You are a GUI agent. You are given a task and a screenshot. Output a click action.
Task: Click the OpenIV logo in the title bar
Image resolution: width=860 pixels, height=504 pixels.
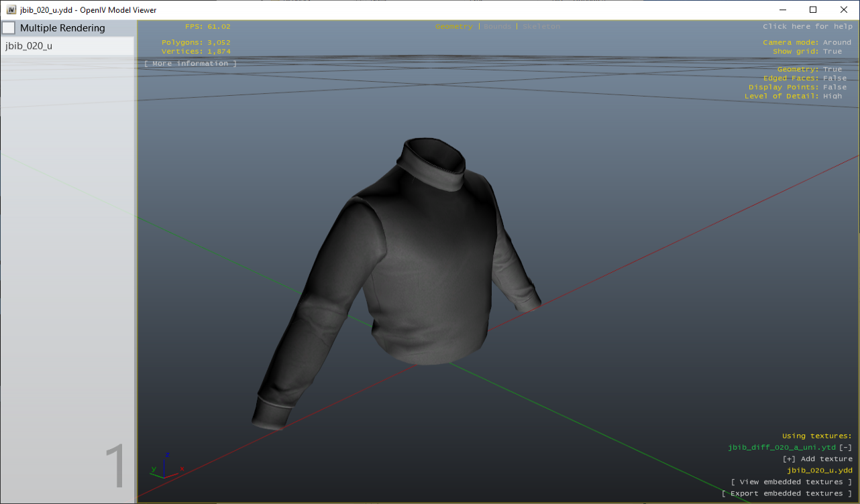12,9
